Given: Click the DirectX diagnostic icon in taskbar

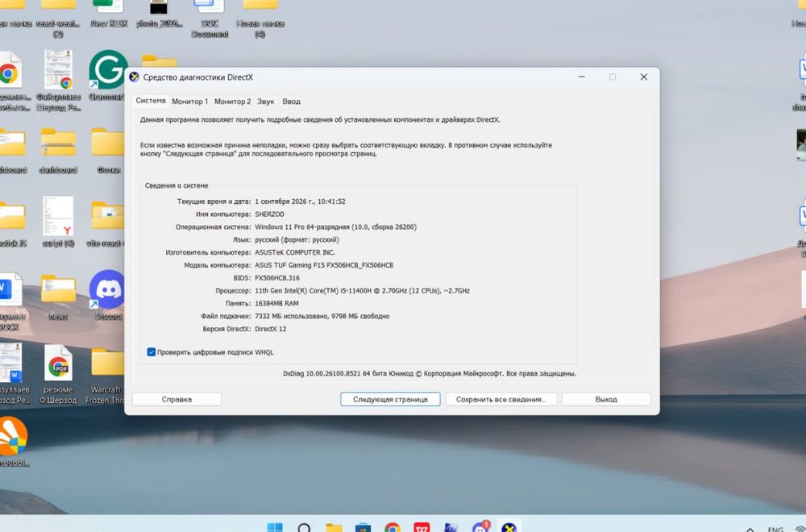Looking at the screenshot, I should pos(509,527).
